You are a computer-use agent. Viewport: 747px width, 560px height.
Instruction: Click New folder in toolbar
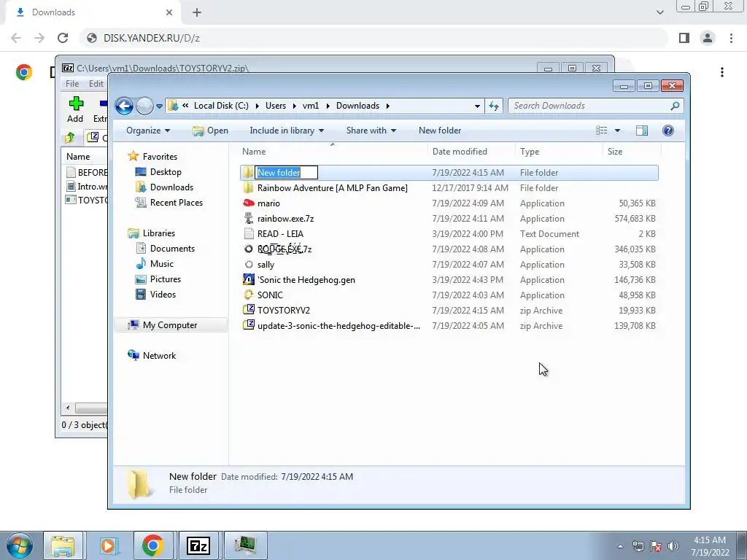pyautogui.click(x=440, y=131)
